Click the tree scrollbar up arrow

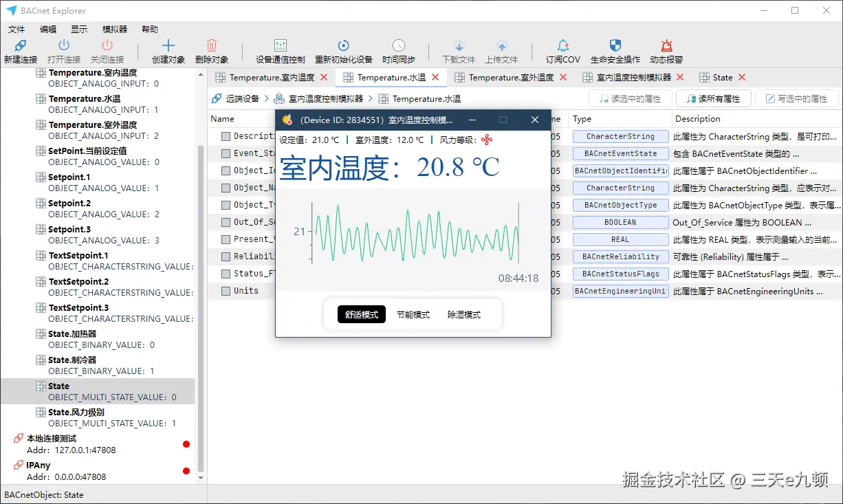(x=201, y=74)
